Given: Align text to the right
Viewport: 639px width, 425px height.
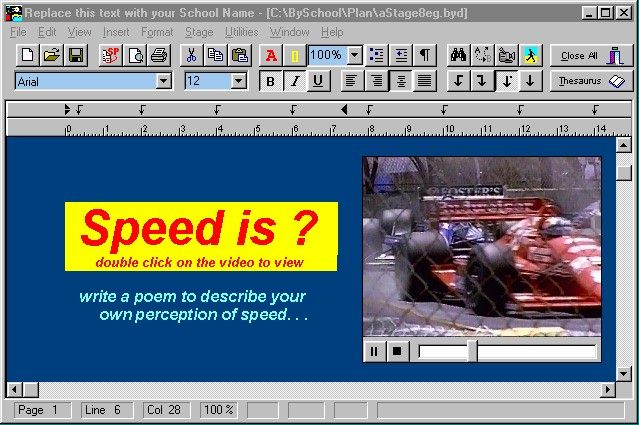Looking at the screenshot, I should (x=377, y=81).
